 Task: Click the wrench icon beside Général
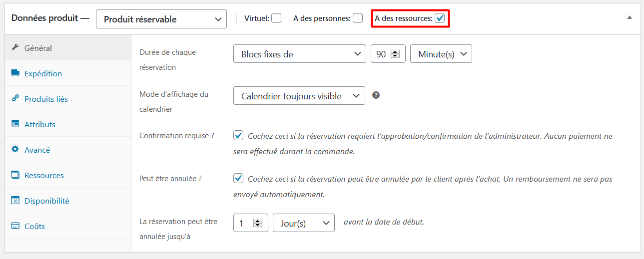pos(15,48)
